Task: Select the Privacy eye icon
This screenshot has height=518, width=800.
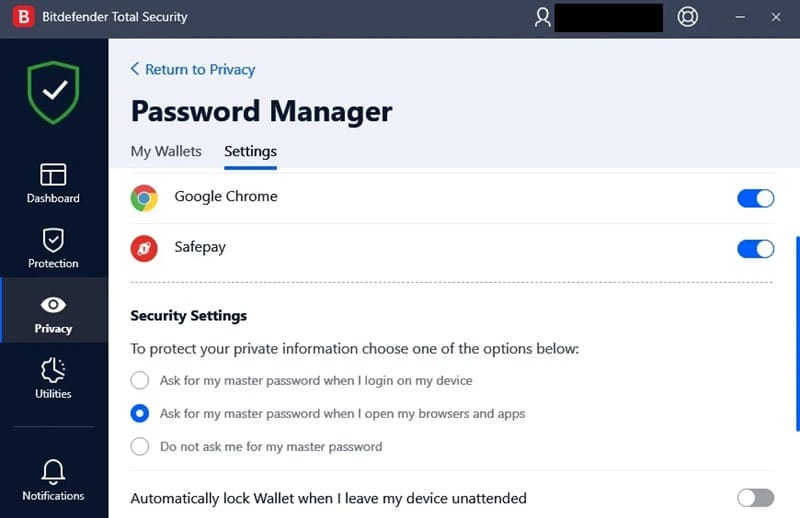Action: (x=53, y=305)
